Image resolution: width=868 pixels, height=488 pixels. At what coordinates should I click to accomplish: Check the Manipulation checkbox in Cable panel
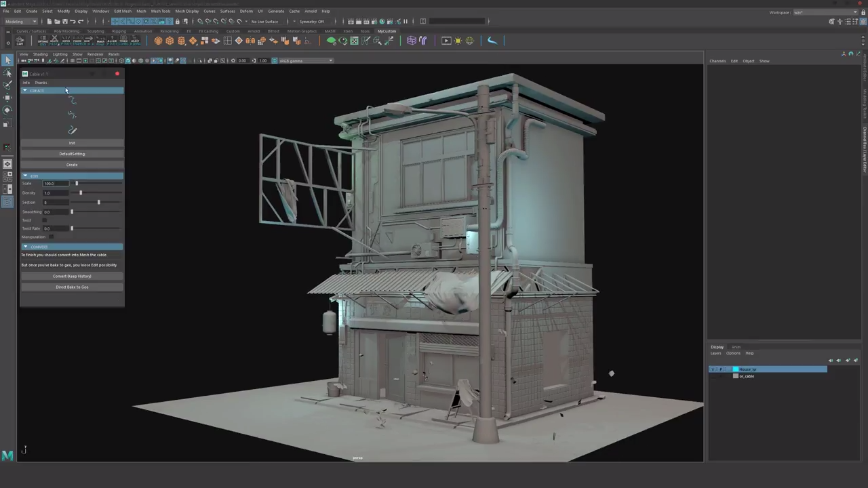pos(52,237)
